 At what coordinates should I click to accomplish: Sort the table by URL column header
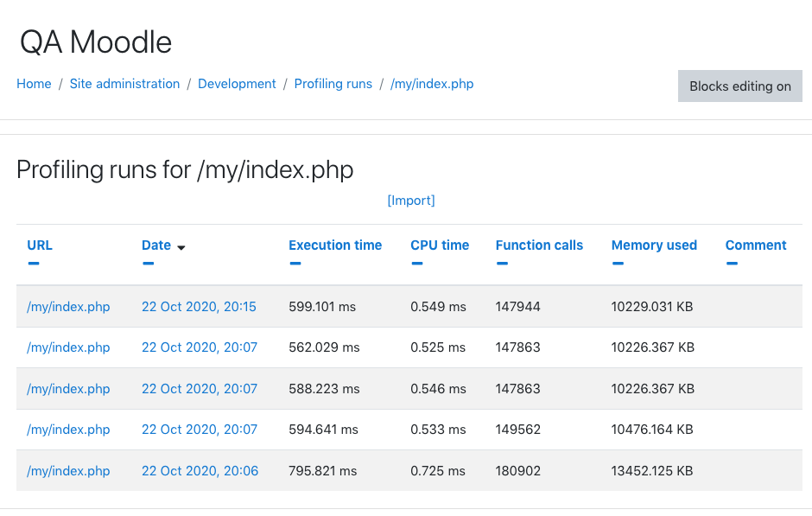[40, 245]
